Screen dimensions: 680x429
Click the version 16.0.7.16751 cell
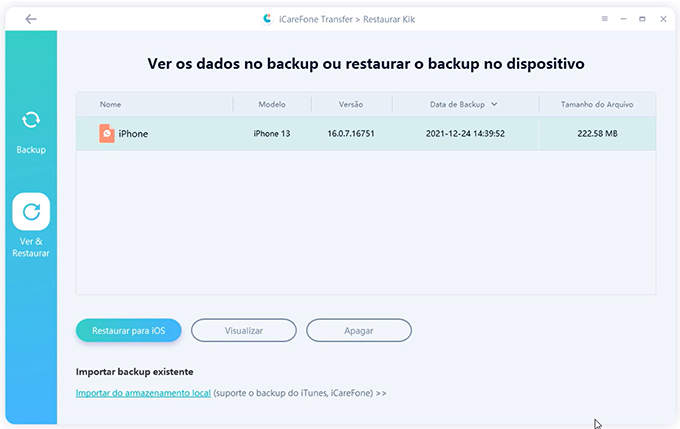(x=351, y=134)
